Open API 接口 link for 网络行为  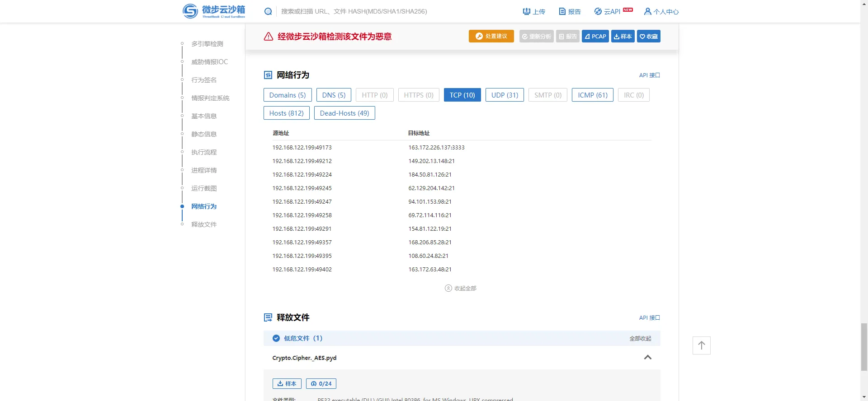[x=650, y=75]
